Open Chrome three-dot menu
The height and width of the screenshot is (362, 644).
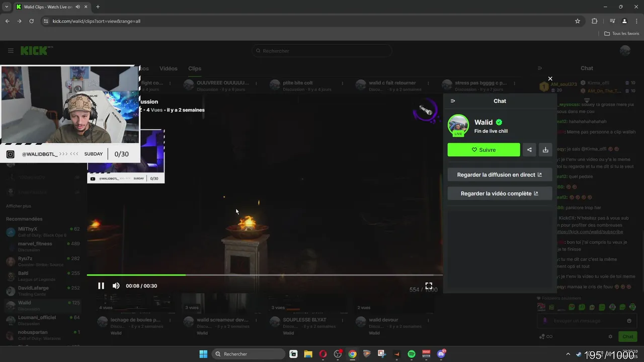coord(636,21)
